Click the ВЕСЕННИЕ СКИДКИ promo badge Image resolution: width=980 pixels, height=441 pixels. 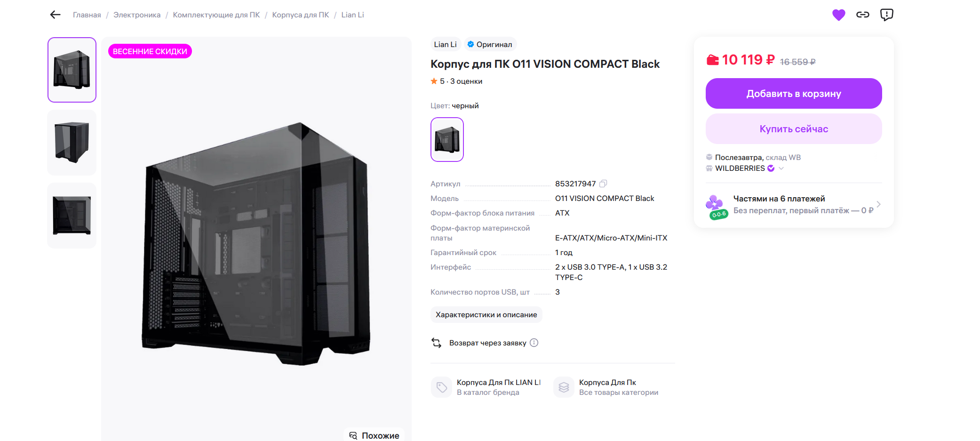click(150, 51)
